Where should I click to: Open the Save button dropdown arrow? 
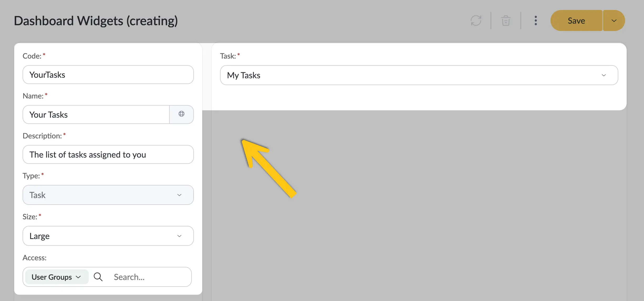click(x=614, y=20)
